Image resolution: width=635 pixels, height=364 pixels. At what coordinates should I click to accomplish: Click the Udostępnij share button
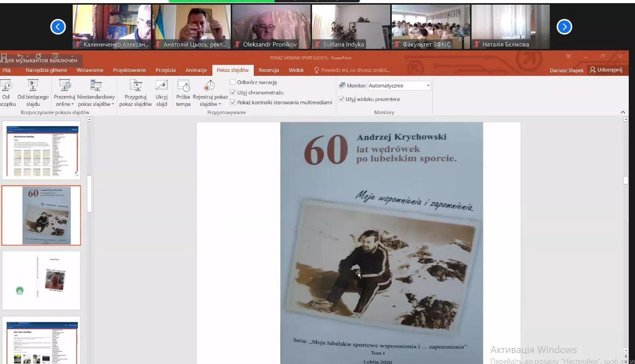tap(606, 70)
